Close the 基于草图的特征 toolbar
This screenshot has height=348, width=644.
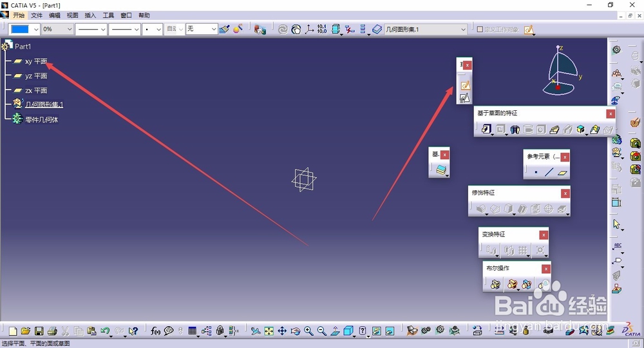coord(611,114)
